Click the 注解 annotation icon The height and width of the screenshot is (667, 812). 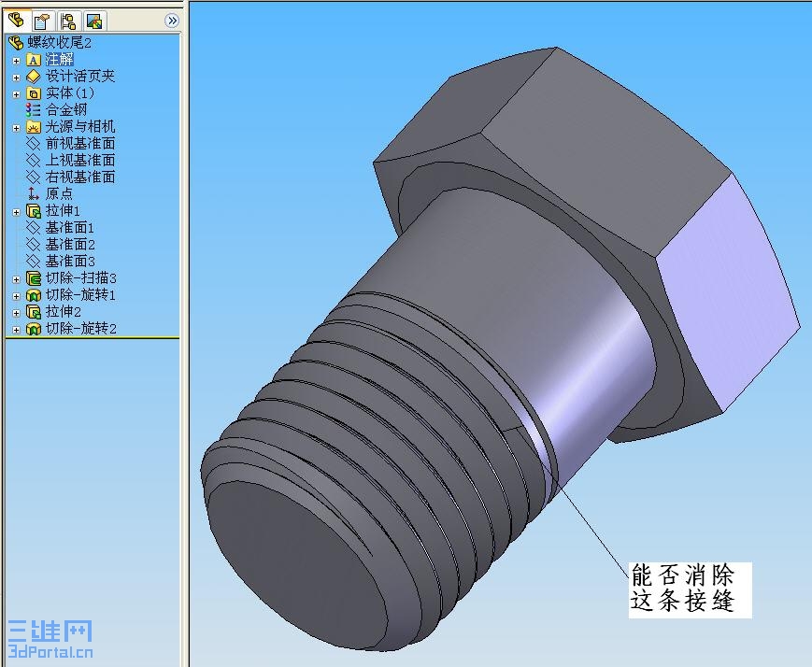click(33, 60)
